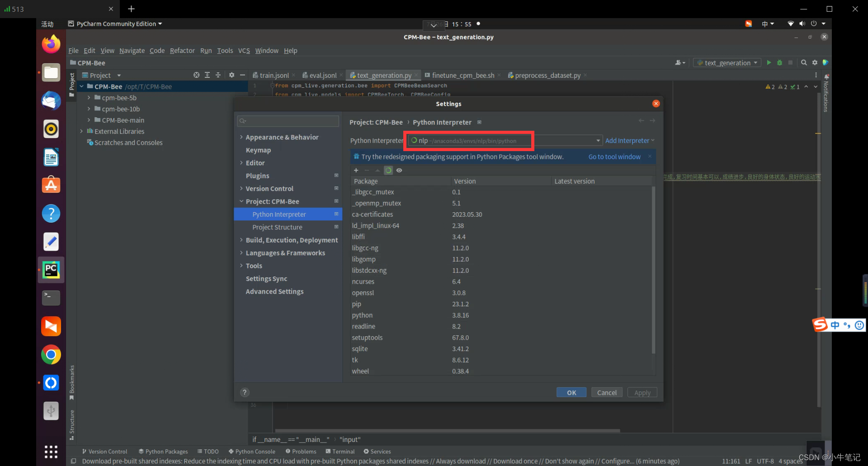Open the Notifications side panel
Screen dimensions: 868x466
click(826, 94)
